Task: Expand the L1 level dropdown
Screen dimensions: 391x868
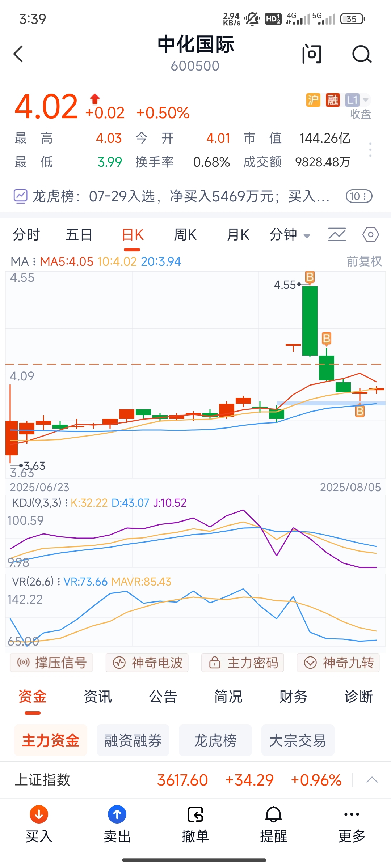Action: (358, 100)
